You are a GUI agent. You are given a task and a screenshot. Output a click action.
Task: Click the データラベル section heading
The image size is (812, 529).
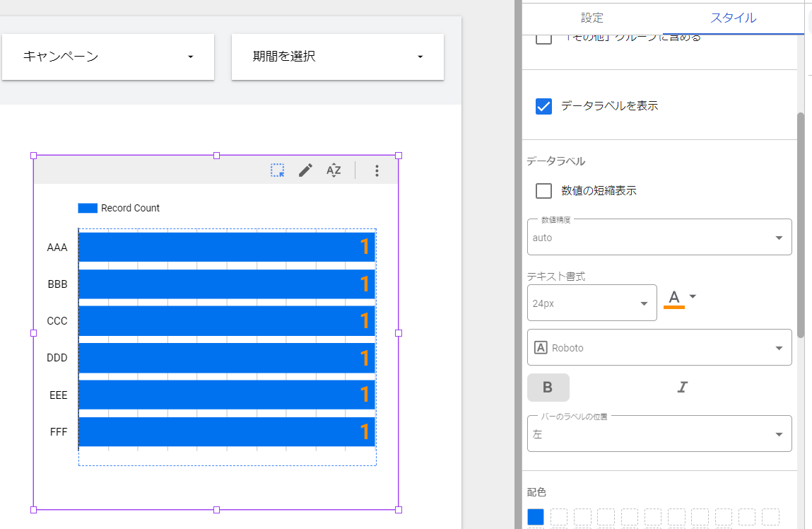point(555,161)
